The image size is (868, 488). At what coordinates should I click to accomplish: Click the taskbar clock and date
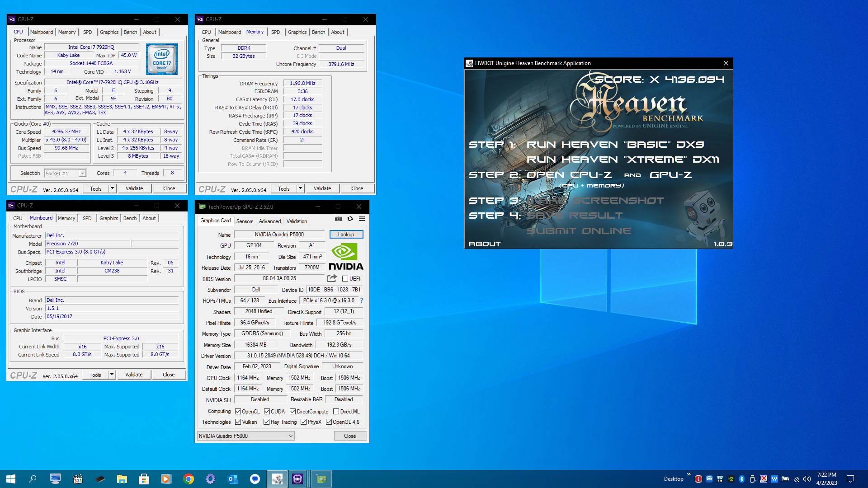click(x=826, y=479)
